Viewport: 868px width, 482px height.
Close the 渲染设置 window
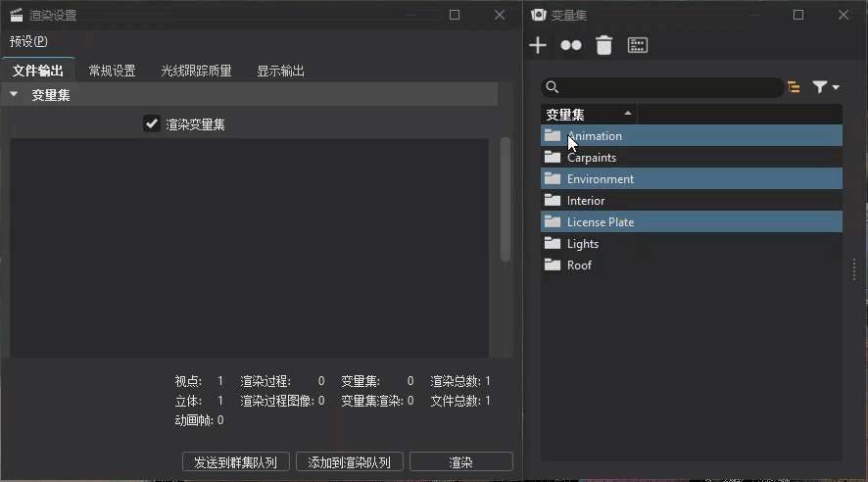click(500, 15)
